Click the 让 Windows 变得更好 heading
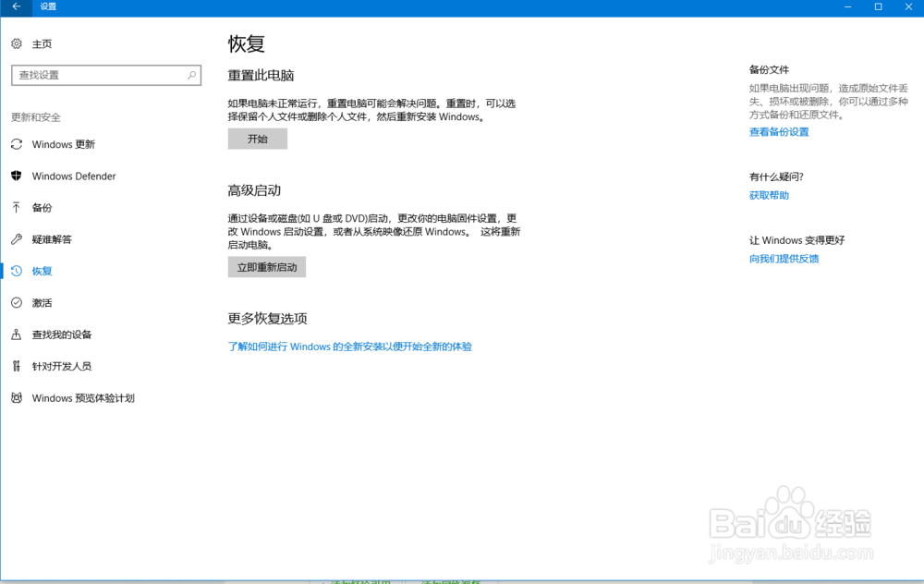The height and width of the screenshot is (584, 924). point(796,240)
